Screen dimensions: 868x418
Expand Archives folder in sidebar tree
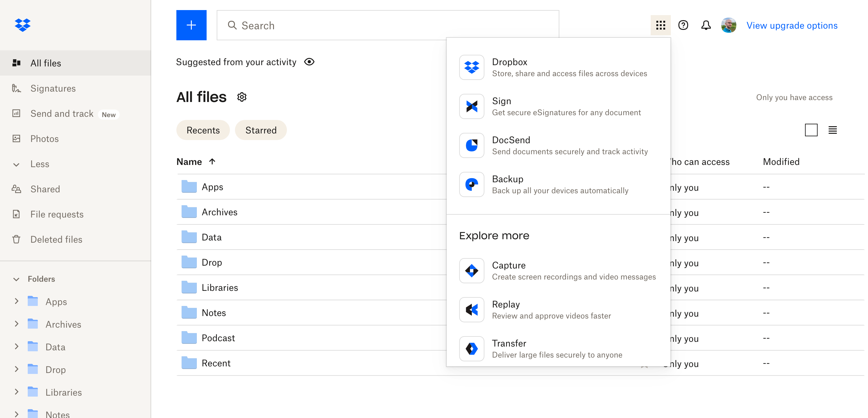pos(16,324)
